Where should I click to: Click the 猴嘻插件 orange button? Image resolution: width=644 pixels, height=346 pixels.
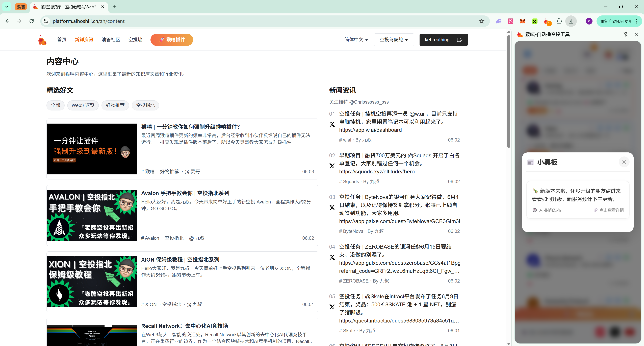click(x=171, y=40)
